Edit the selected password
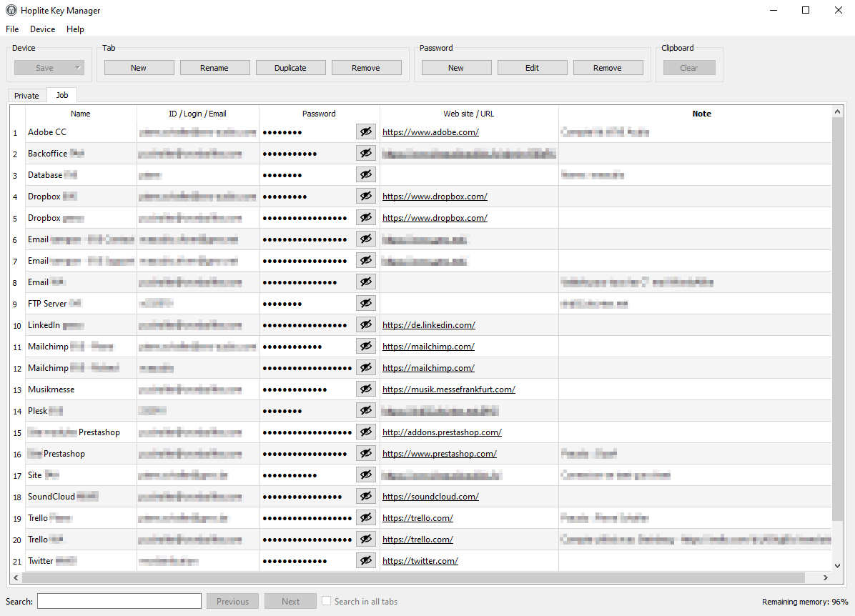The image size is (855, 616). pos(532,68)
